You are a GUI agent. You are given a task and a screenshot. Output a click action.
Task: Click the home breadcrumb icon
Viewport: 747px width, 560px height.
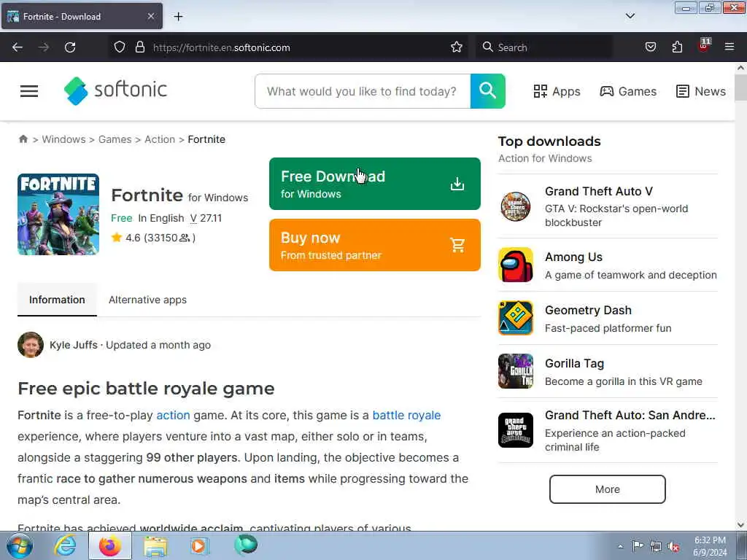pos(23,139)
